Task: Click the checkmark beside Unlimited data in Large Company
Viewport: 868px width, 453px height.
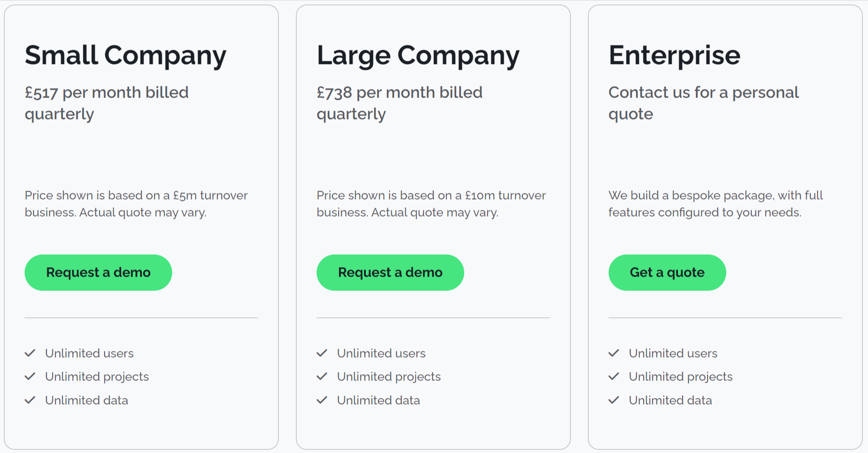Action: [x=322, y=400]
